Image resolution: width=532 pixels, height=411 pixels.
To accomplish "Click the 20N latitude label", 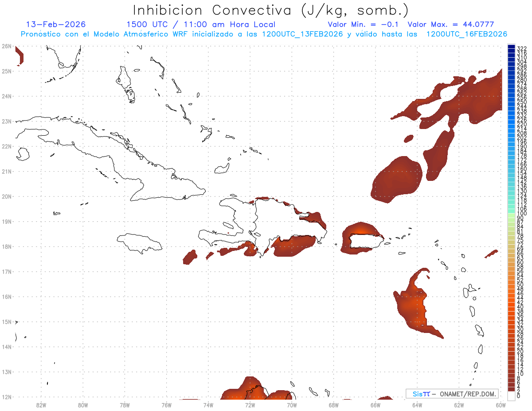I will click(x=6, y=196).
